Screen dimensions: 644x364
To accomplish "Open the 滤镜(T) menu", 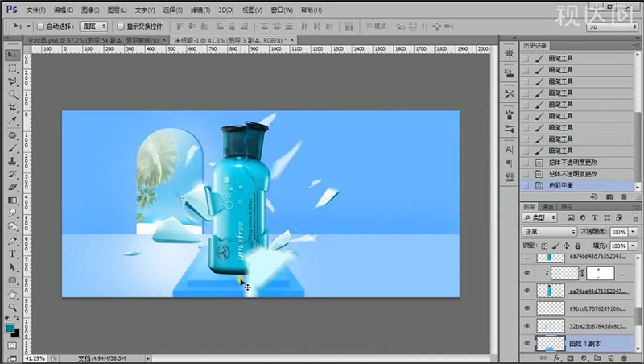I will 200,10.
